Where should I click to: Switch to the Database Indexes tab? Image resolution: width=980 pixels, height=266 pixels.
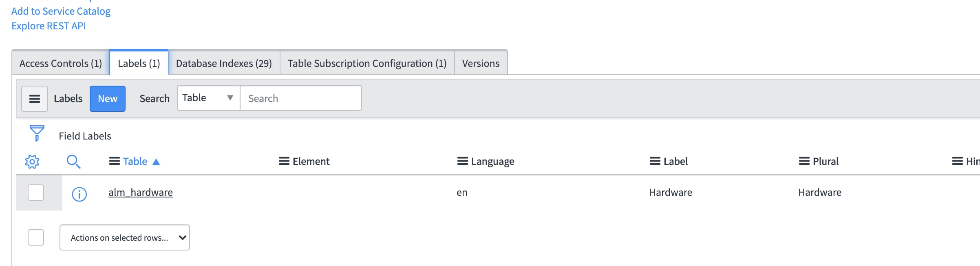coord(223,63)
